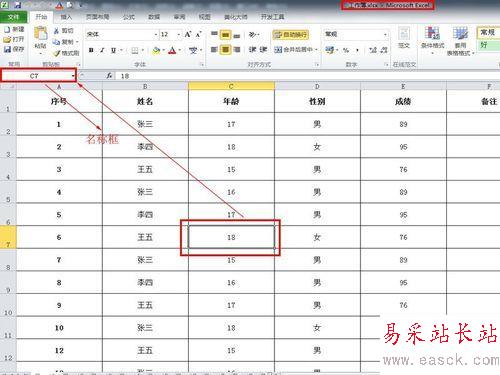Screen dimensions: 500x375
Task: Apply the 常规 cell style in gallery
Action: coord(489,33)
